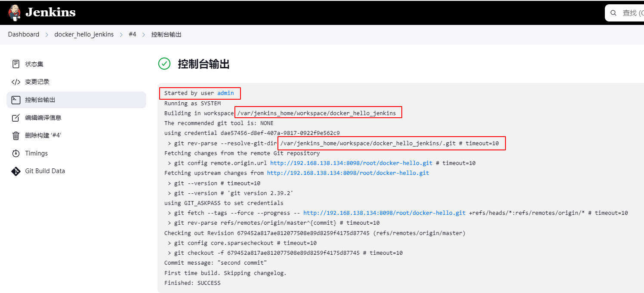Click 'git version 2.39.2' log line
644x293 pixels.
coord(231,193)
